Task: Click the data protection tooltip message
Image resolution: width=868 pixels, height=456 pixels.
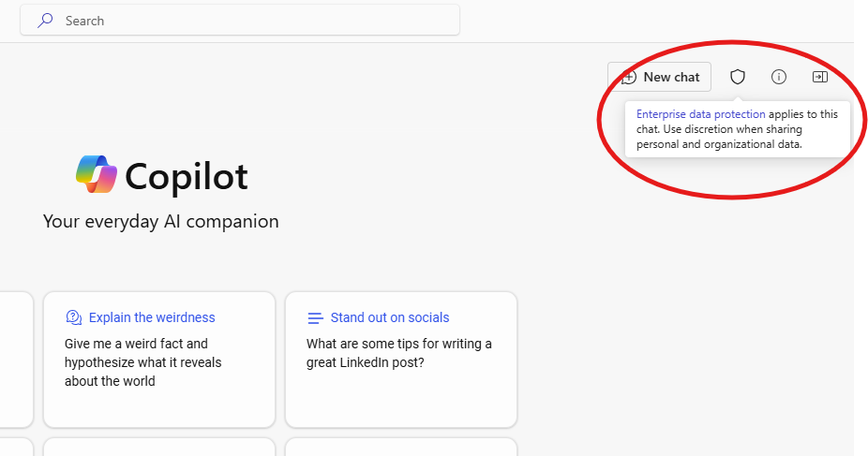Action: coord(738,129)
